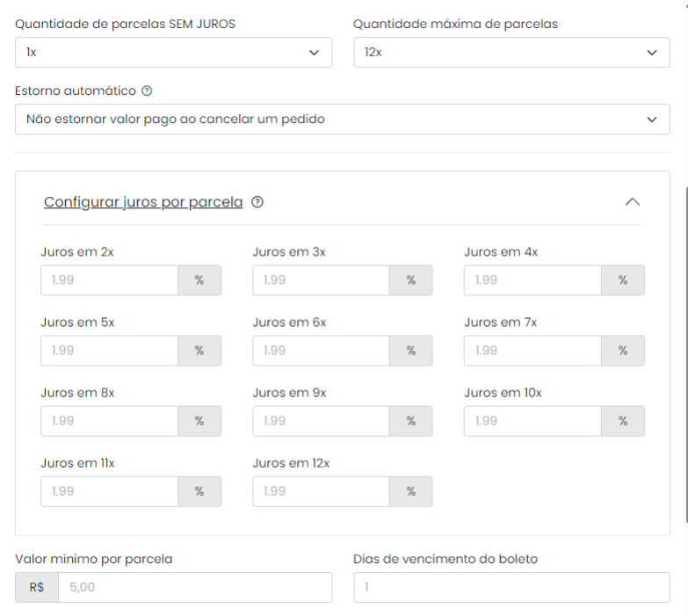This screenshot has height=616, width=688.
Task: Click help icon next to Estorno automático
Action: 147,91
